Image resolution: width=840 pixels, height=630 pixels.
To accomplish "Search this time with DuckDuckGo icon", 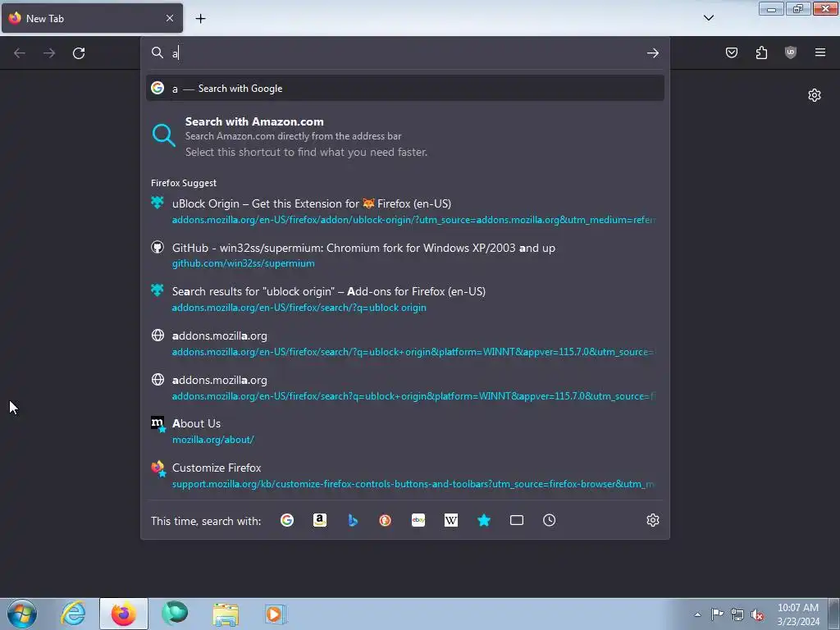I will (386, 520).
